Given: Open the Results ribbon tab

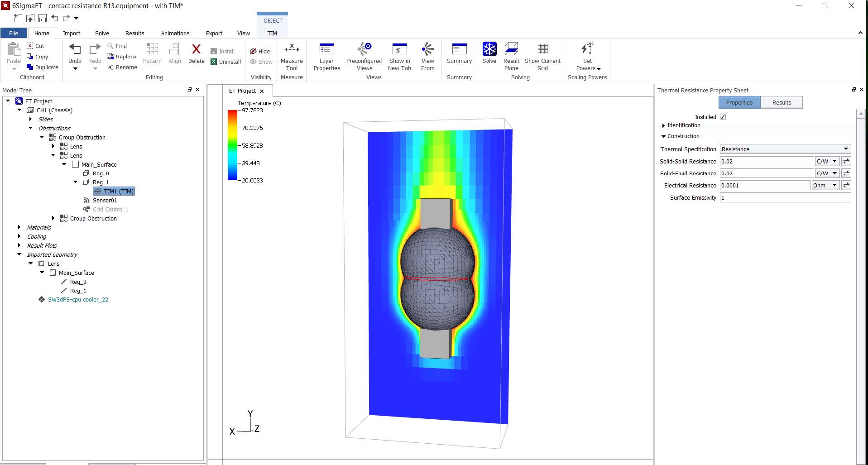Looking at the screenshot, I should click(x=134, y=33).
